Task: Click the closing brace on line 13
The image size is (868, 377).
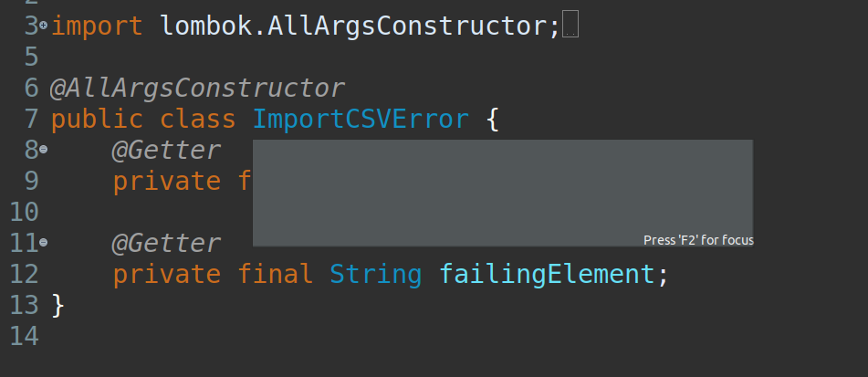Action: [x=58, y=306]
